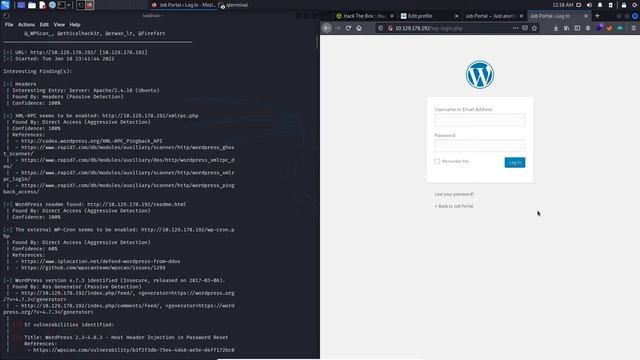Click the Log In button

pyautogui.click(x=515, y=162)
